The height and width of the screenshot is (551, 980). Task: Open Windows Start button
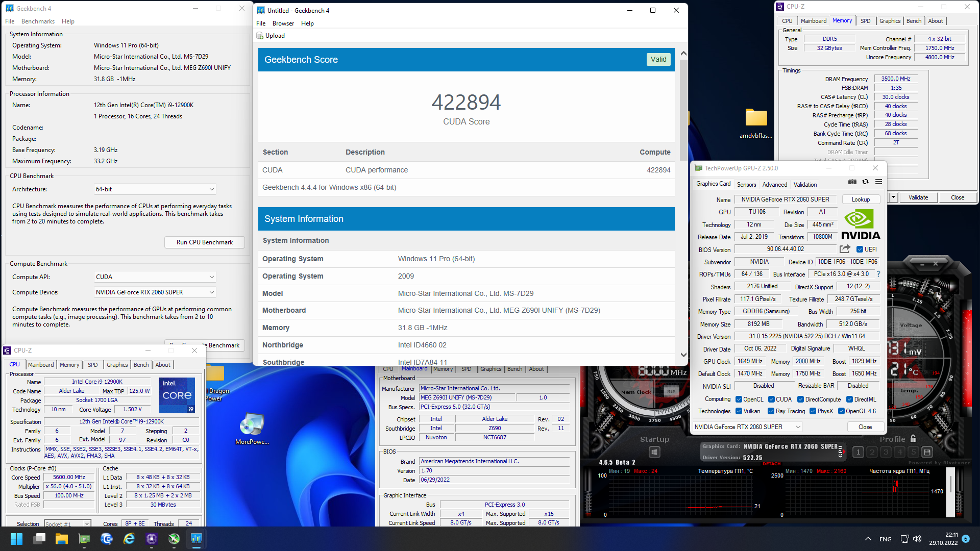pyautogui.click(x=16, y=539)
